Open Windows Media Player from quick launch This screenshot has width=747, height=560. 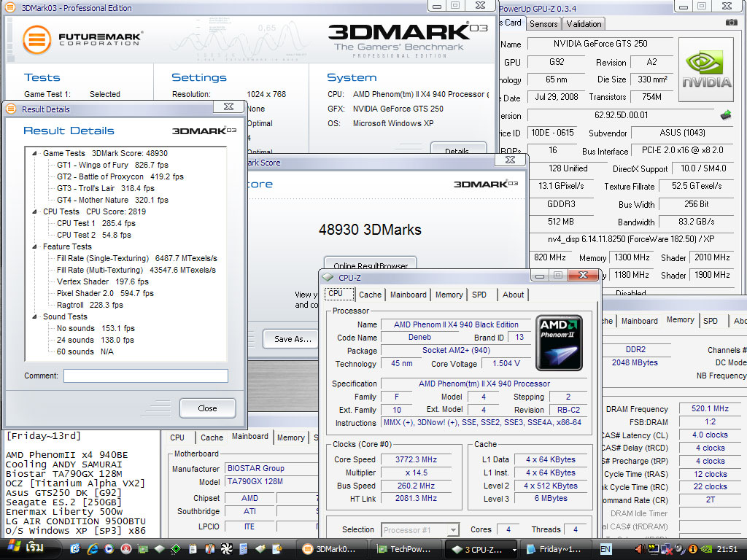(x=109, y=548)
